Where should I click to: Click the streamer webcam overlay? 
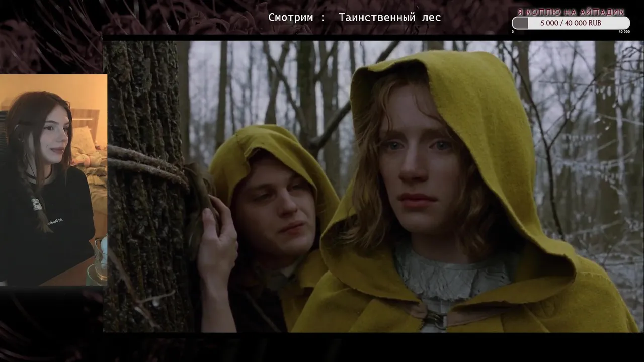point(53,180)
